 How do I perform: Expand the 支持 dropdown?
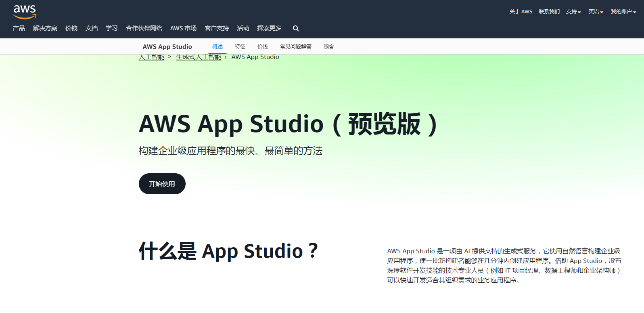pyautogui.click(x=573, y=12)
